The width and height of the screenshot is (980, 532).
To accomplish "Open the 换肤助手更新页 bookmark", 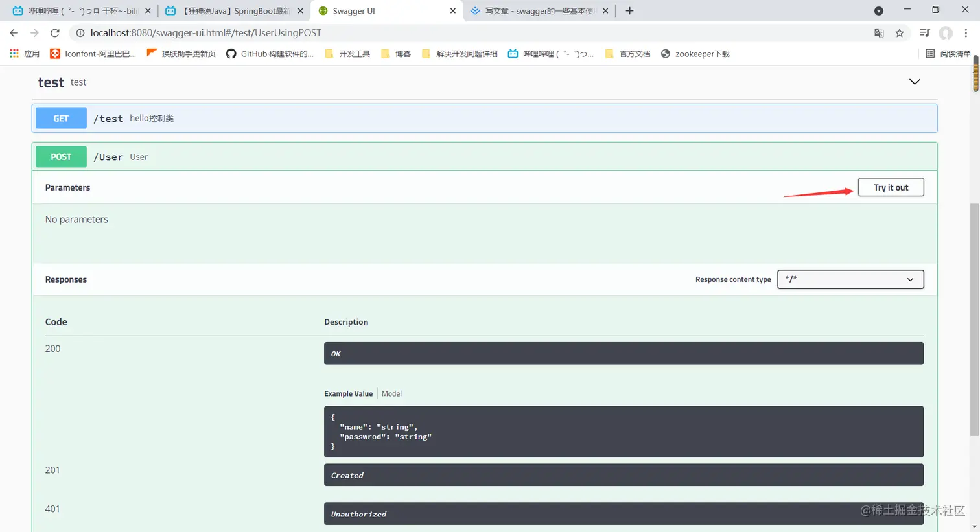I will point(181,54).
